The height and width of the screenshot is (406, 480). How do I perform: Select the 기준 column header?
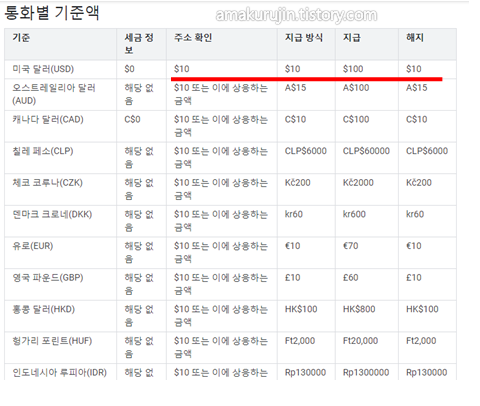tap(21, 37)
